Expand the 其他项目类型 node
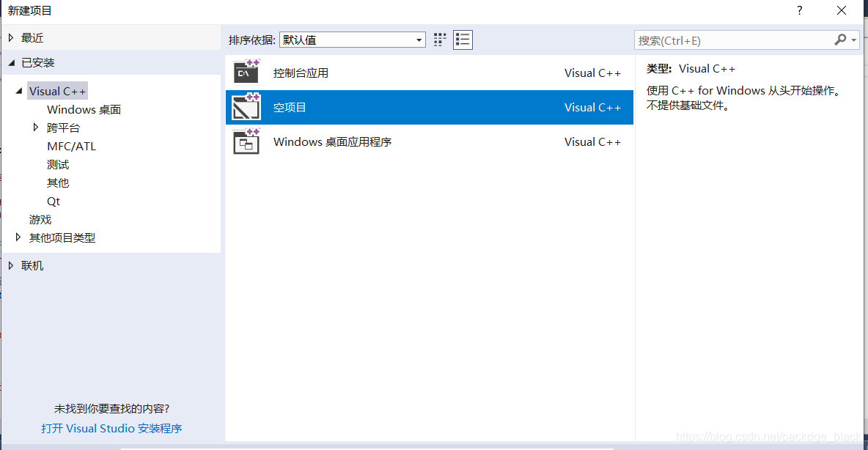This screenshot has height=450, width=868. (18, 237)
